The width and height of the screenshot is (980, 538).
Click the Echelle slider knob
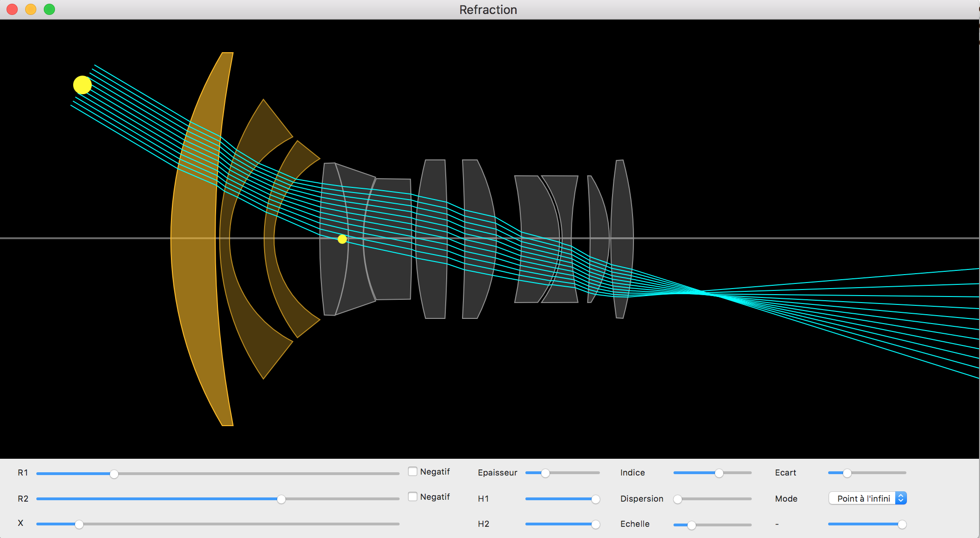click(x=692, y=525)
